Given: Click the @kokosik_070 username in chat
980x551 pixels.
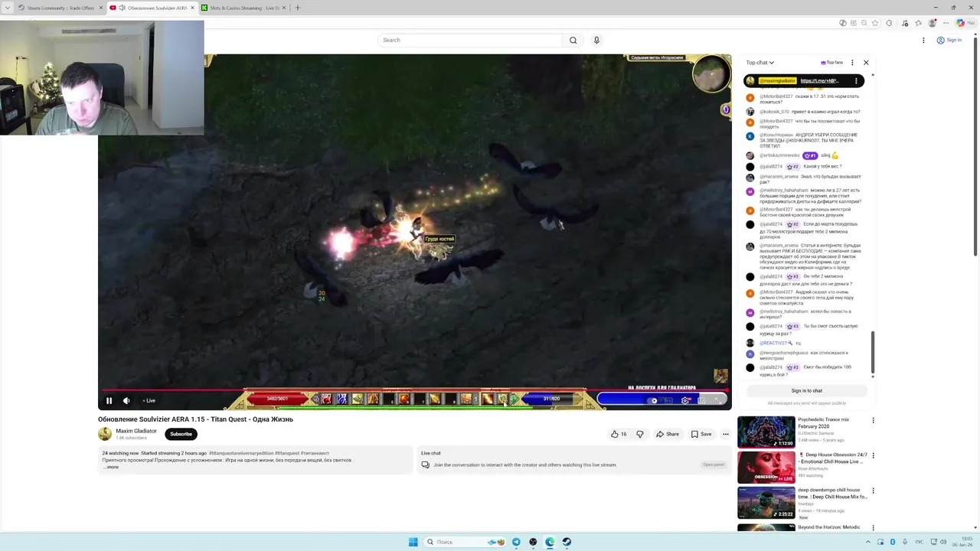Looking at the screenshot, I should (x=774, y=112).
